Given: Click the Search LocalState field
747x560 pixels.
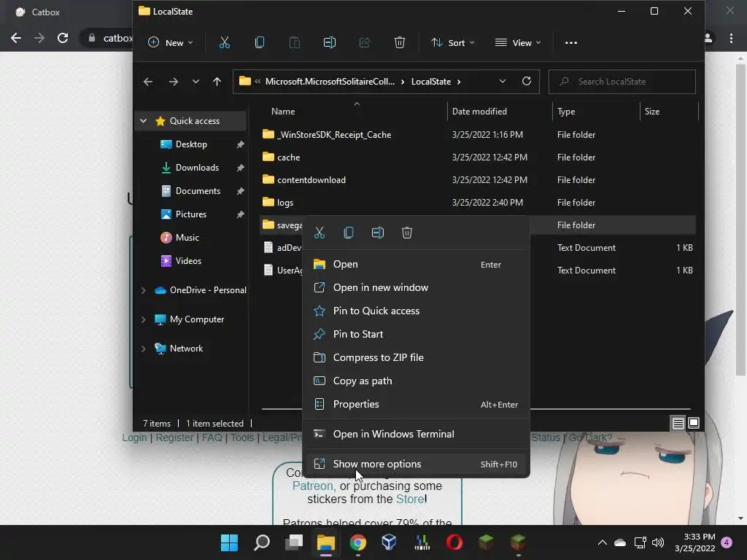Looking at the screenshot, I should (622, 82).
